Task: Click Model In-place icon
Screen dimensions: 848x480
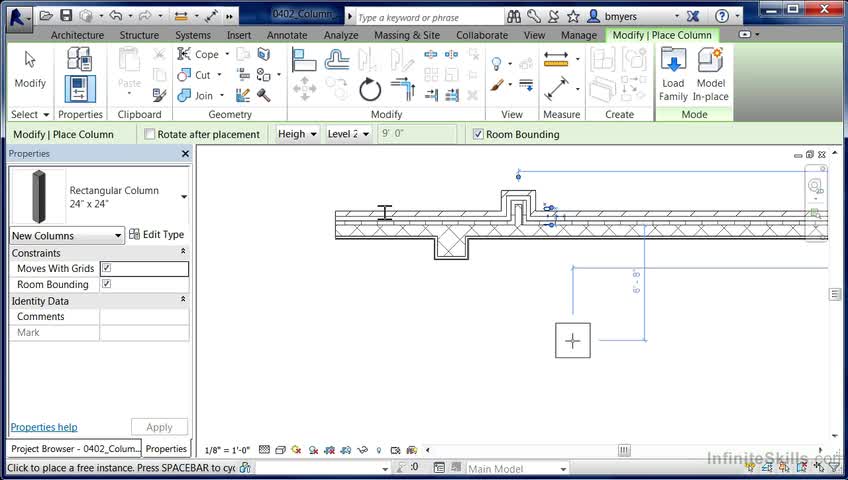Action: click(x=711, y=75)
